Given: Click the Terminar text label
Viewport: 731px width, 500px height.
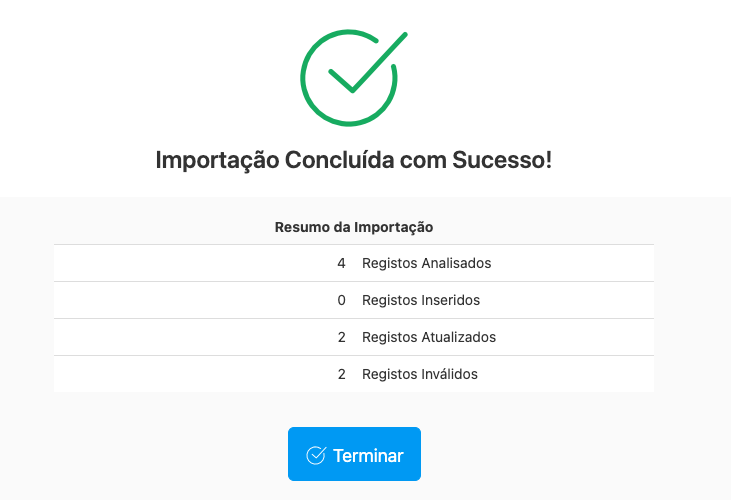Looking at the screenshot, I should [368, 455].
